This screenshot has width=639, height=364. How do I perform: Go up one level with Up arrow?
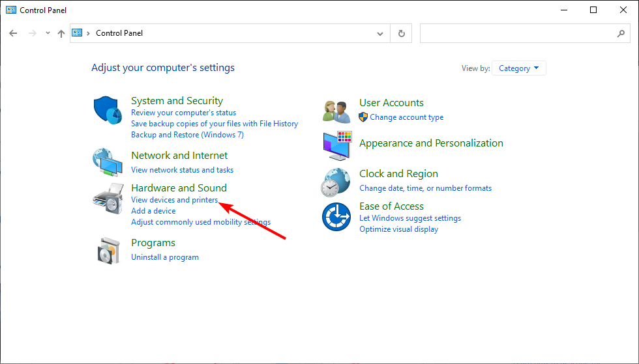pos(61,33)
